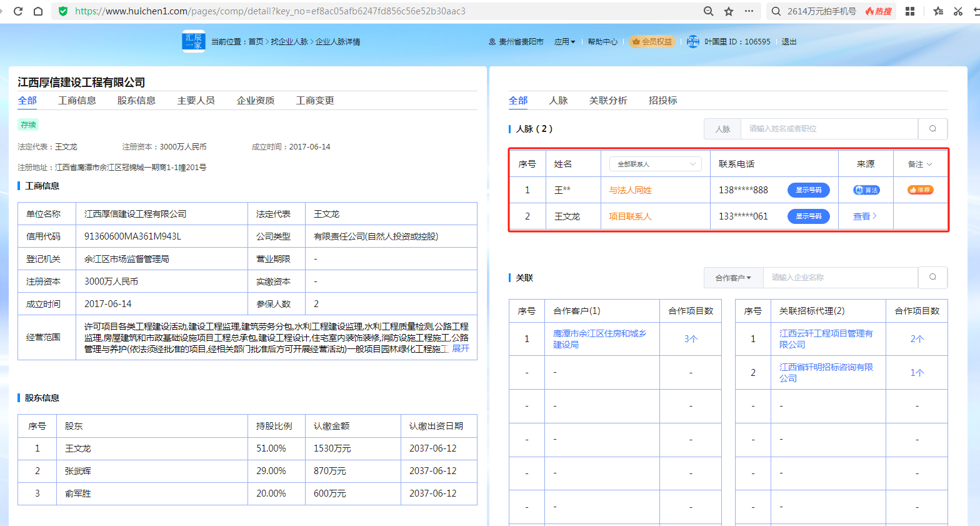Search companies with the 关联 magnifier button

tap(932, 277)
